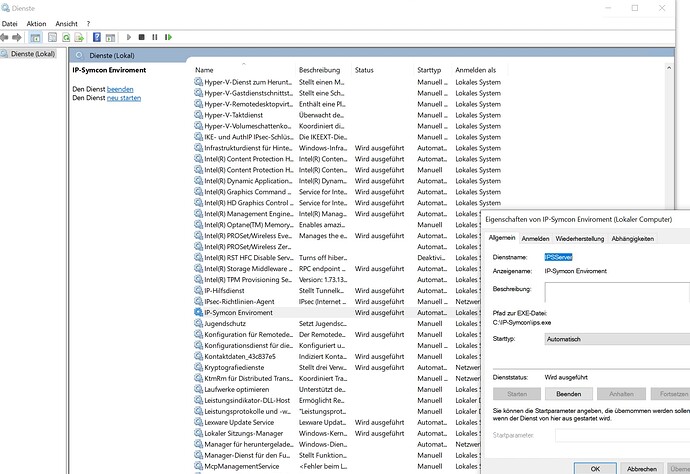Open the Properties toolbar icon
Image resolution: width=690 pixels, height=474 pixels.
click(52, 37)
